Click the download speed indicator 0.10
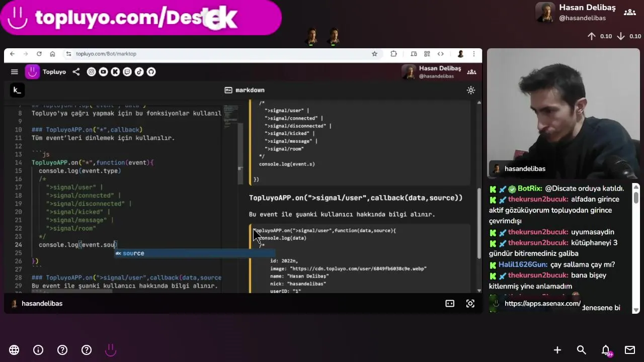 629,36
